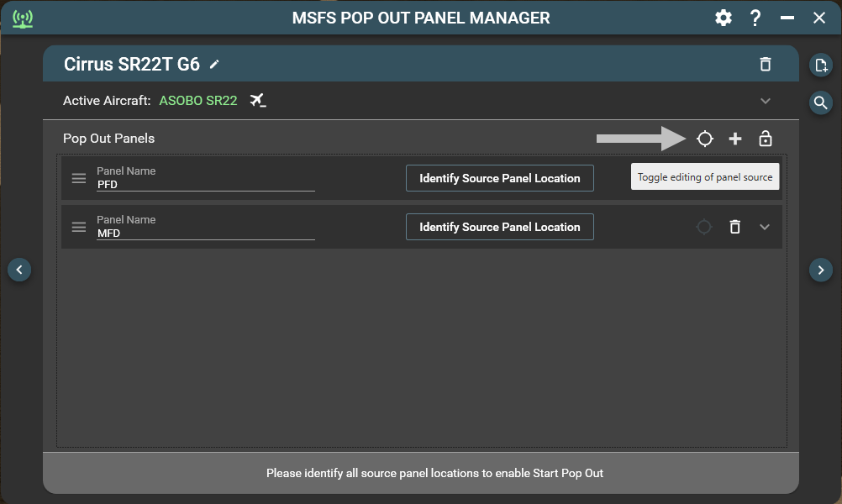Toggle active aircraft binding airplane icon
Screen dimensions: 842x504
coord(258,101)
